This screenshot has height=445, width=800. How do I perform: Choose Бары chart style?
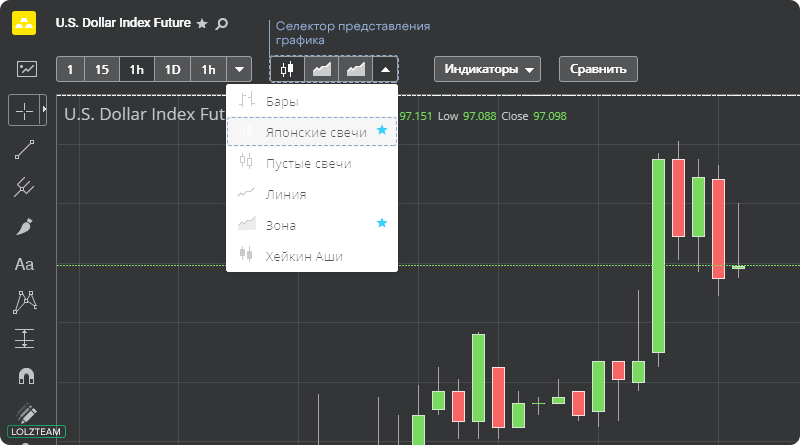click(312, 101)
